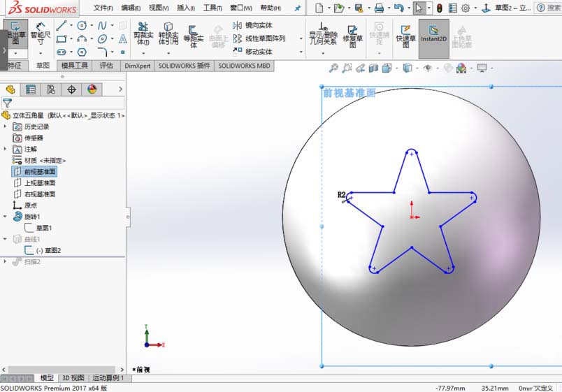
Task: Open the 文件(F) menu
Action: (x=103, y=8)
